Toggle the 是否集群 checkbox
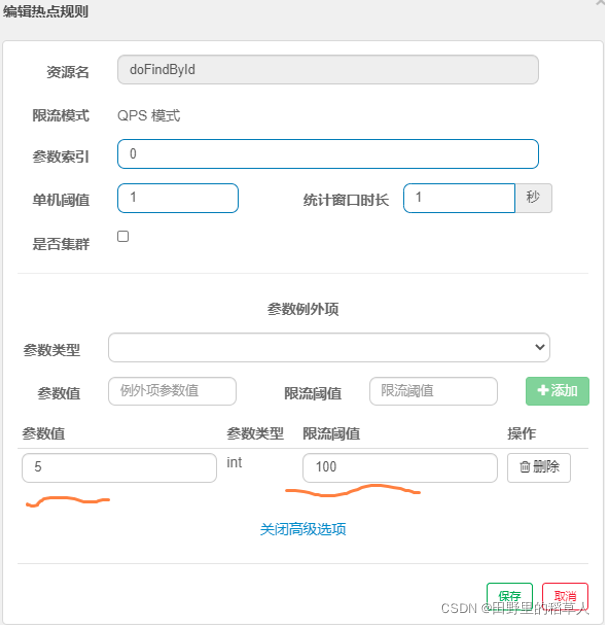Viewport: 605px width, 625px height. pyautogui.click(x=123, y=236)
